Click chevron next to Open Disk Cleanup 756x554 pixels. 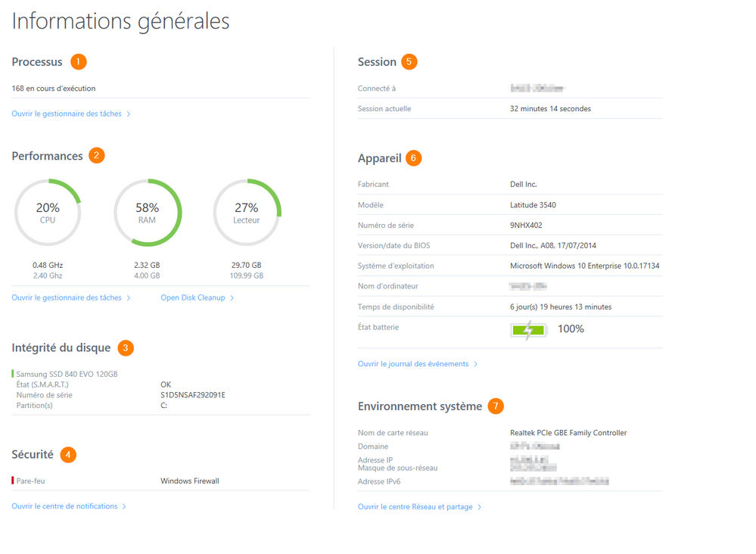[232, 298]
